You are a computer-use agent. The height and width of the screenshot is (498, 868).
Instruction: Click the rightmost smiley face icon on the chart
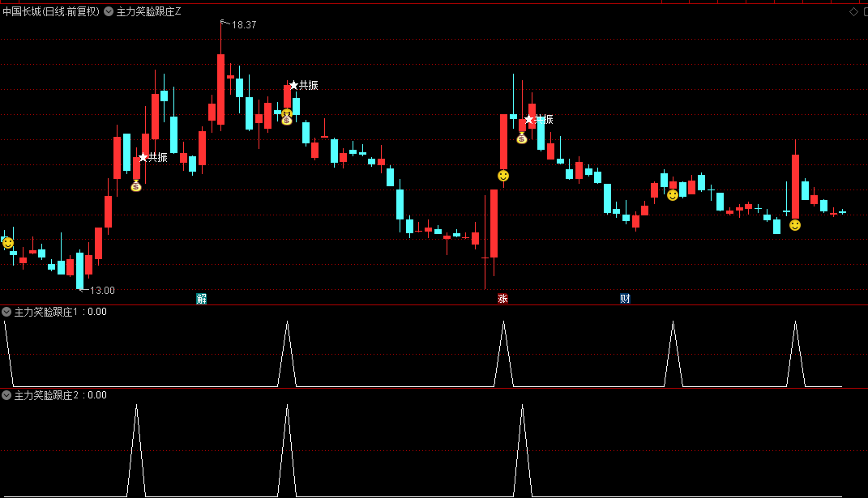tap(795, 225)
